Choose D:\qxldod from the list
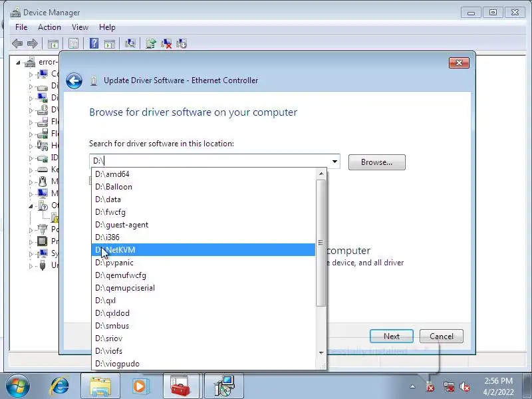 click(203, 313)
